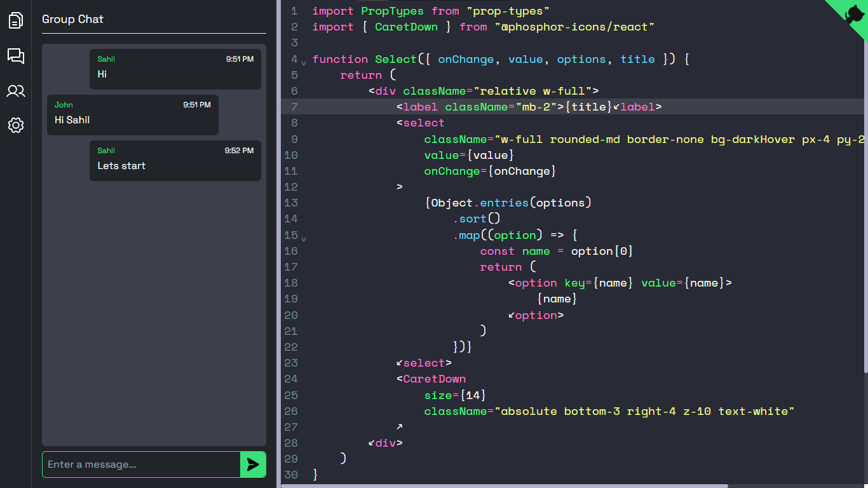The width and height of the screenshot is (868, 488).
Task: Click 'CaretDown' in the line 2 import
Action: 406,27
